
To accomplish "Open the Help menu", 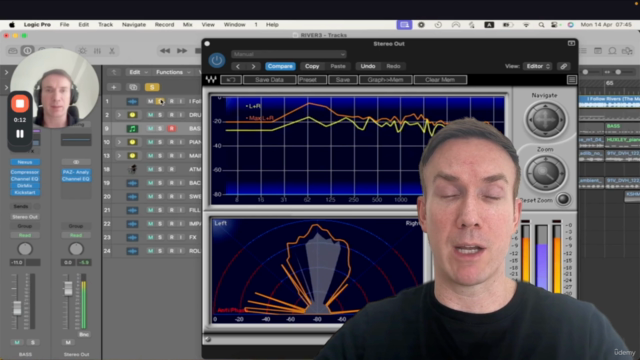I will tap(272, 25).
